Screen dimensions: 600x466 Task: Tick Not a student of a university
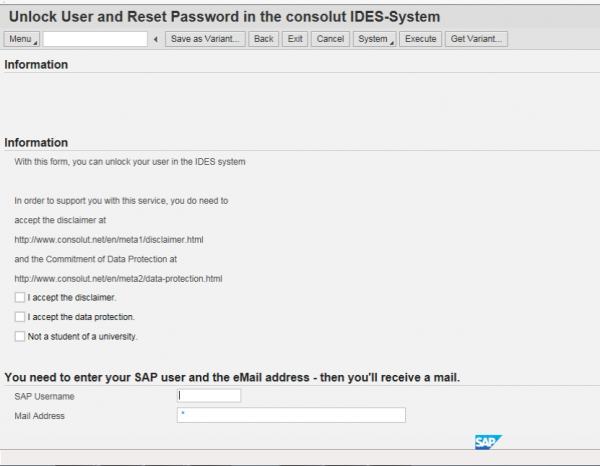[x=20, y=336]
